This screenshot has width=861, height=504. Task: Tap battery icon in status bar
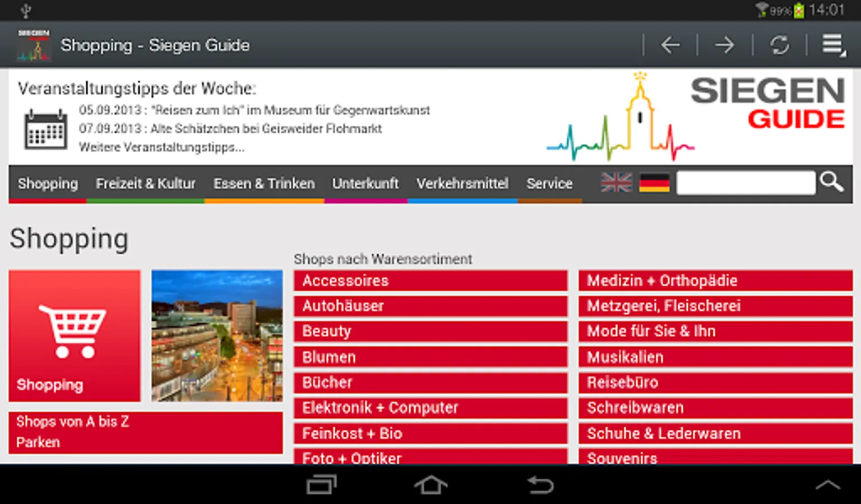[799, 10]
